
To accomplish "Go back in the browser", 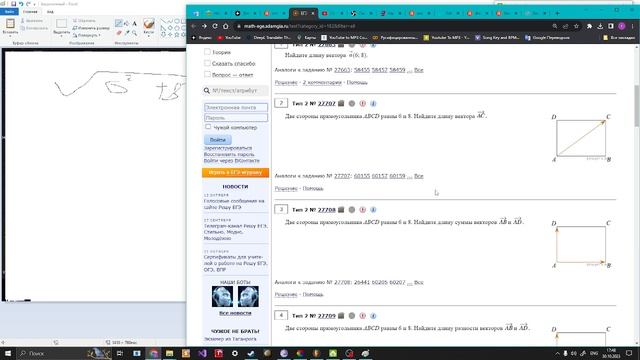I will click(x=193, y=26).
